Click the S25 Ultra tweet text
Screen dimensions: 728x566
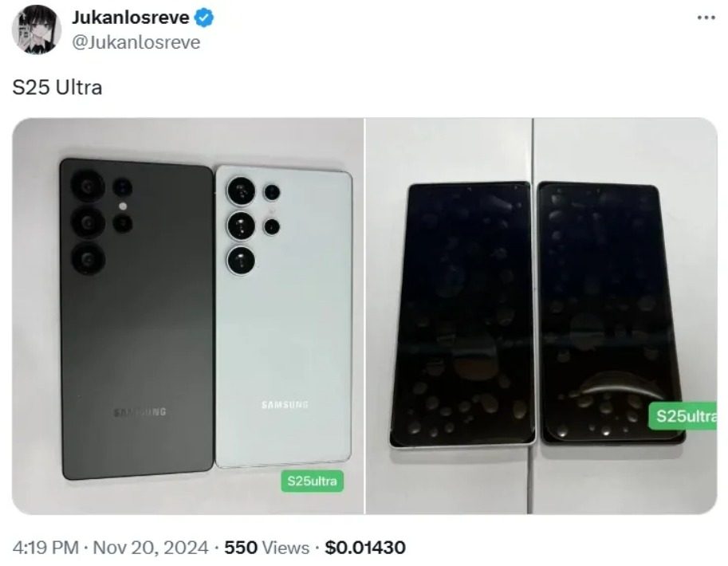click(57, 87)
